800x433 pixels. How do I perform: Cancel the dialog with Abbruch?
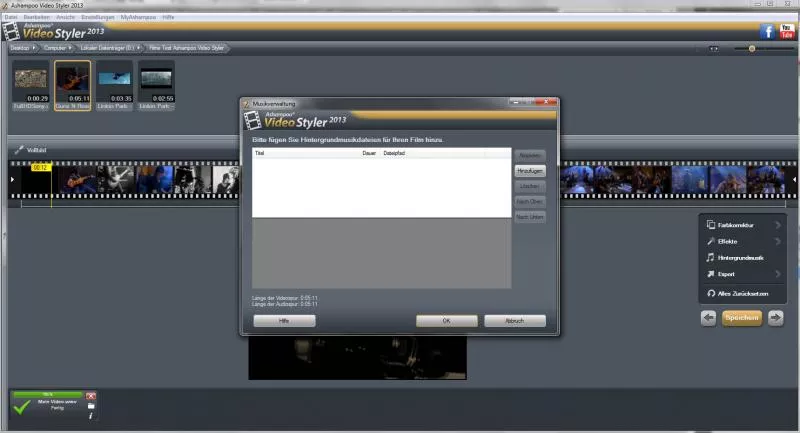coord(514,321)
